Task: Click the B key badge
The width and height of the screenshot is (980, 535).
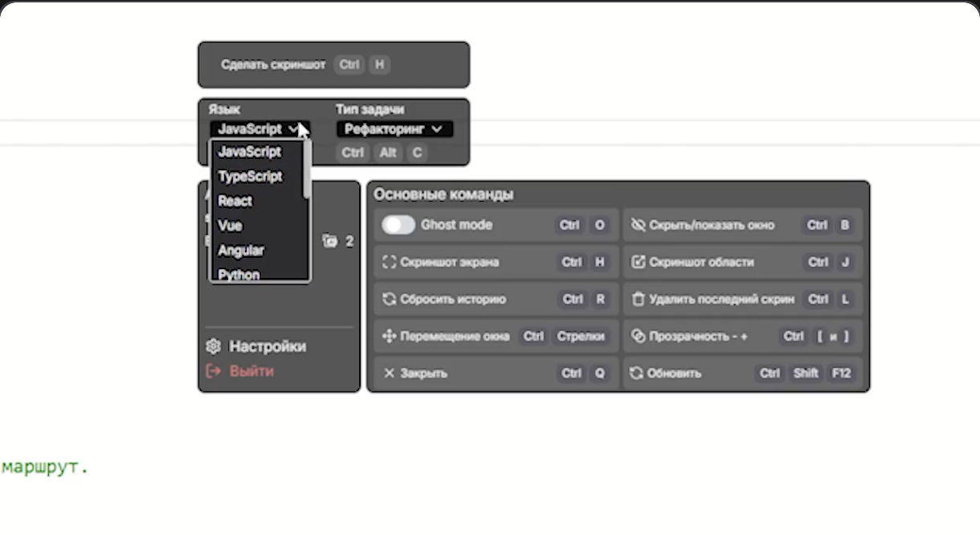Action: (x=844, y=225)
